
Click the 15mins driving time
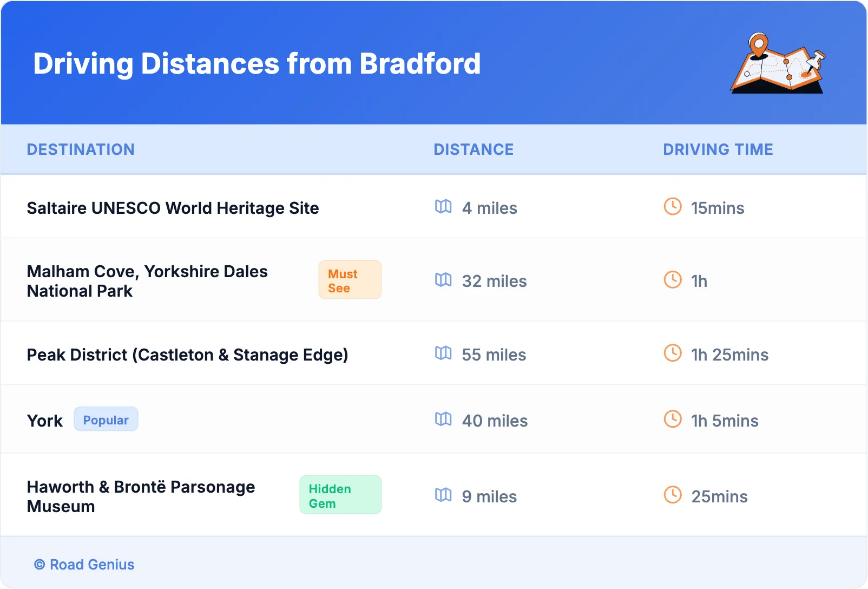click(718, 208)
